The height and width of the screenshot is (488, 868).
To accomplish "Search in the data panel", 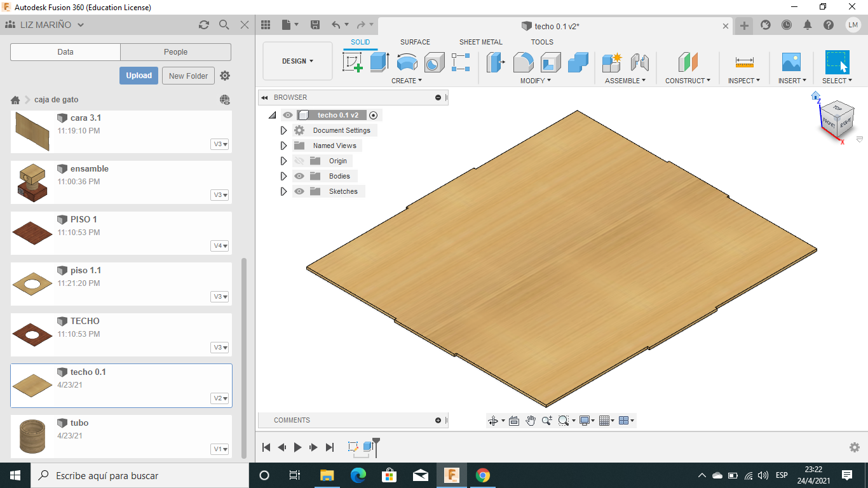I will click(x=224, y=25).
